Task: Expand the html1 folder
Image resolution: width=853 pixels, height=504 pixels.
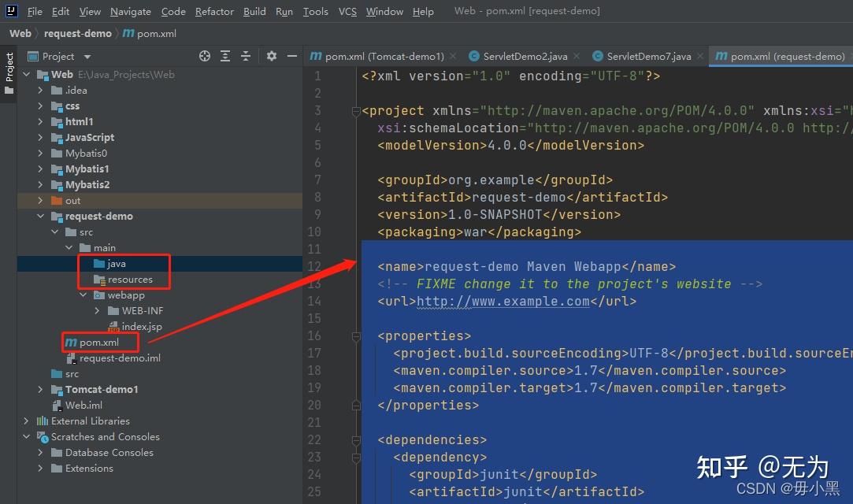Action: tap(40, 122)
